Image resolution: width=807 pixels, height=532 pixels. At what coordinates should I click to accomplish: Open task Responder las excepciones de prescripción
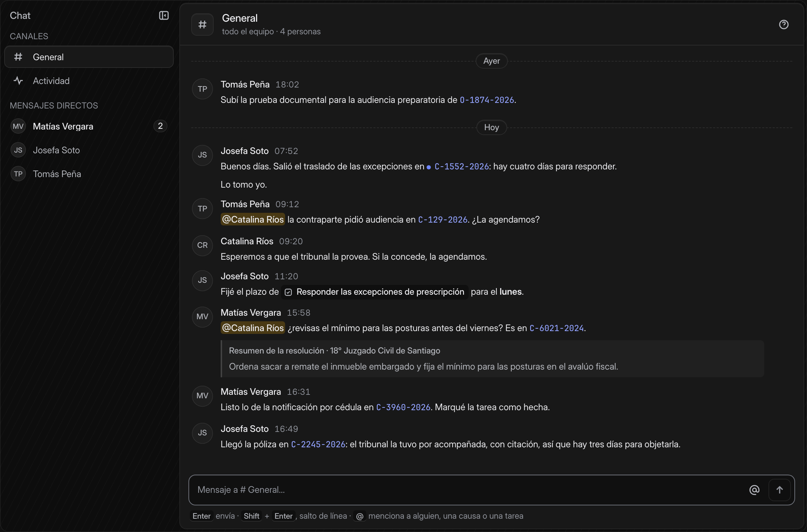(x=375, y=292)
